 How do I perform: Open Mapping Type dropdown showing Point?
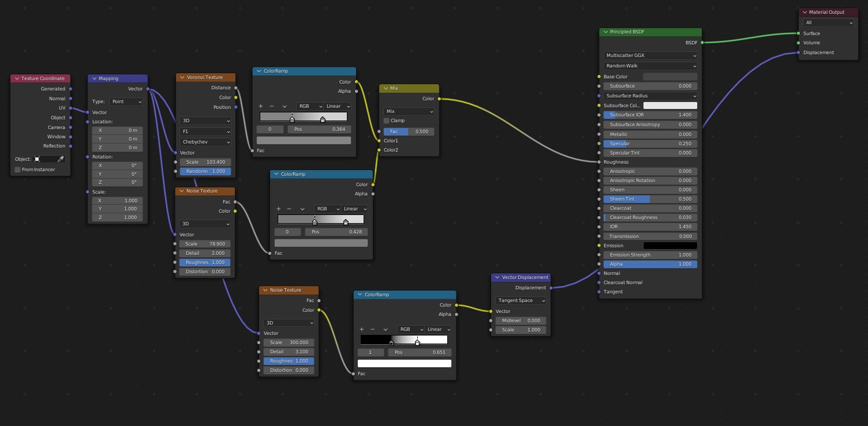pos(126,101)
